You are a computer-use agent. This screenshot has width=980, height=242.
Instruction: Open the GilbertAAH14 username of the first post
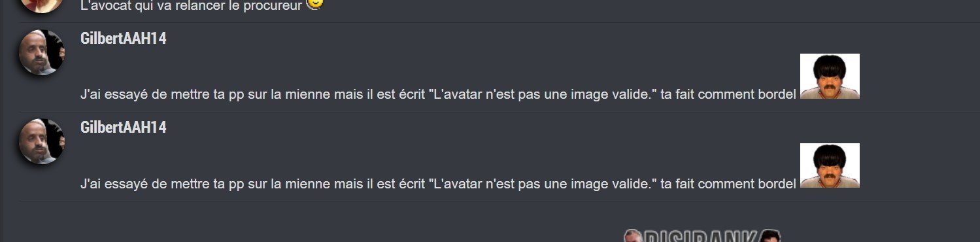pyautogui.click(x=123, y=39)
